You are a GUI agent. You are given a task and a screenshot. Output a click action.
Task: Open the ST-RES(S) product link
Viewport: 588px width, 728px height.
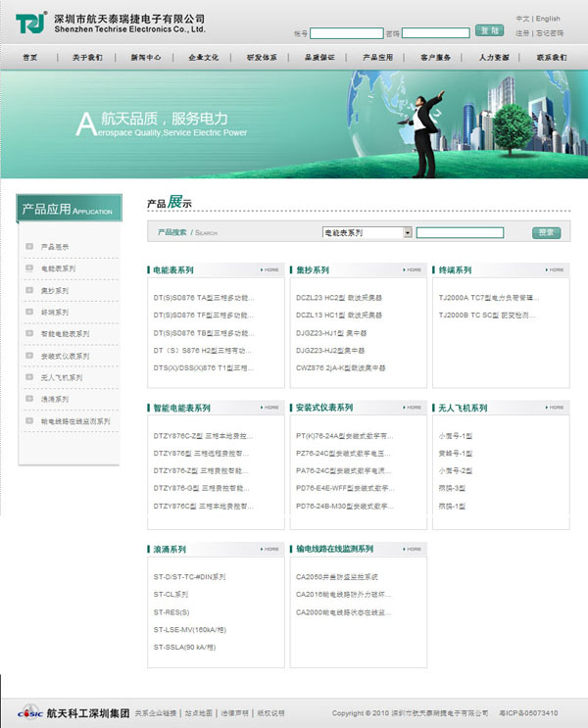pos(171,612)
